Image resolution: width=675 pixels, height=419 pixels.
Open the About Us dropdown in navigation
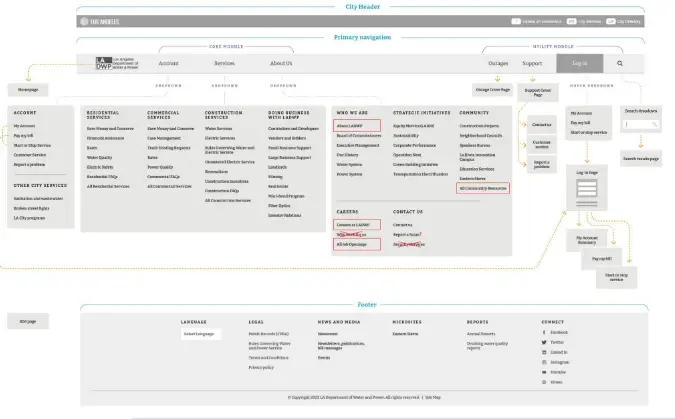[281, 63]
